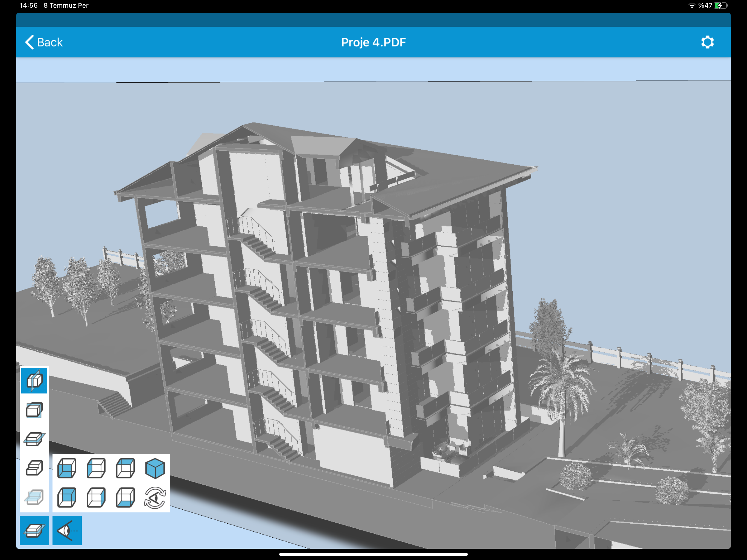This screenshot has height=560, width=747.
Task: Toggle the auto-rotate eye view icon
Action: click(155, 497)
